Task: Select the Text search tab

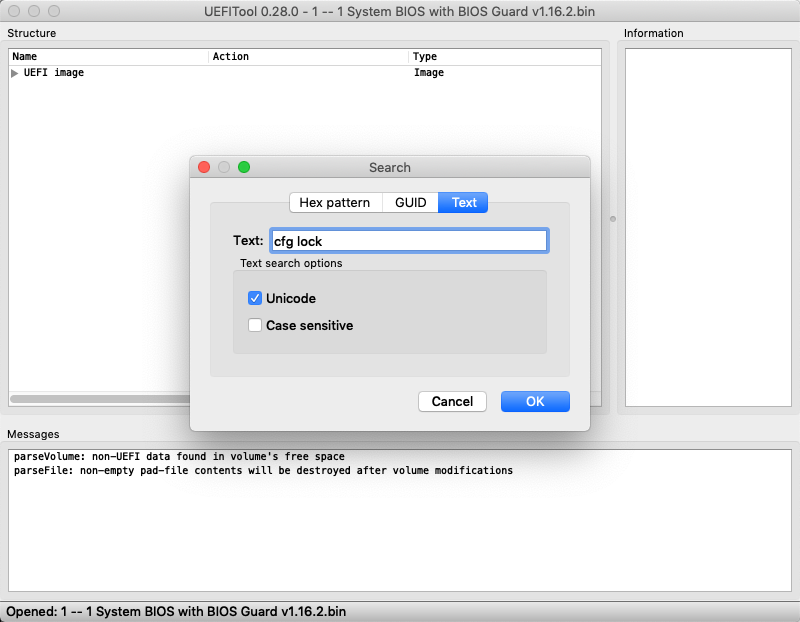Action: pyautogui.click(x=464, y=202)
